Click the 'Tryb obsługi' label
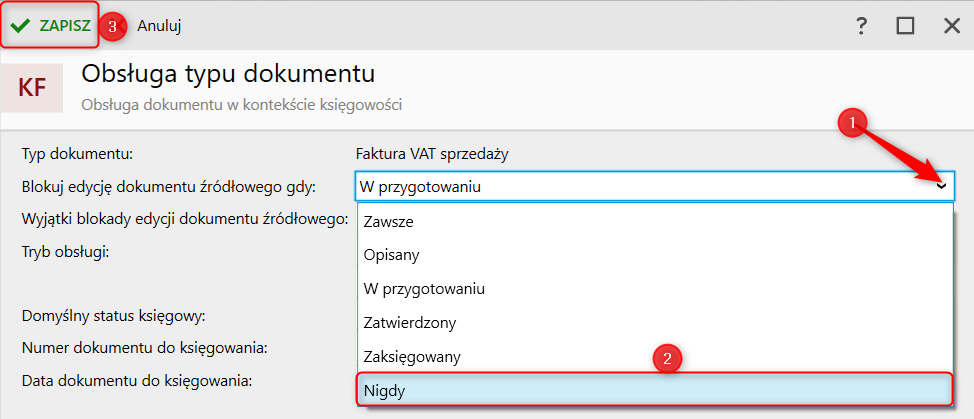 [65, 250]
